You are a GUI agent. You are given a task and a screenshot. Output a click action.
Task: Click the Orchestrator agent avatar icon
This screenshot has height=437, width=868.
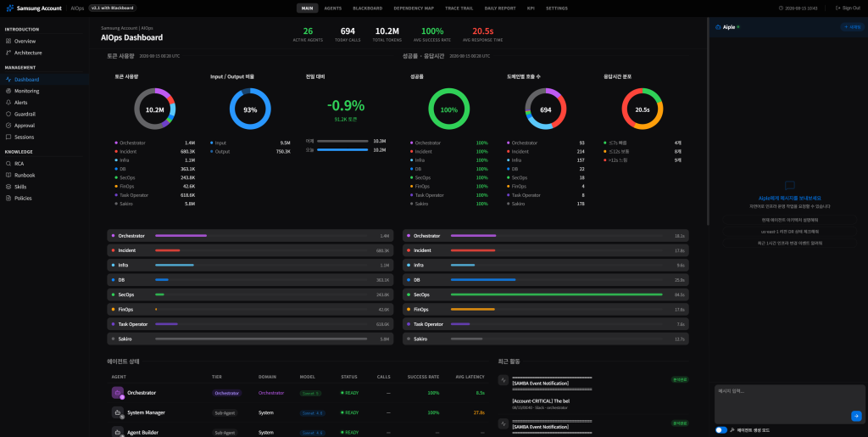click(117, 393)
